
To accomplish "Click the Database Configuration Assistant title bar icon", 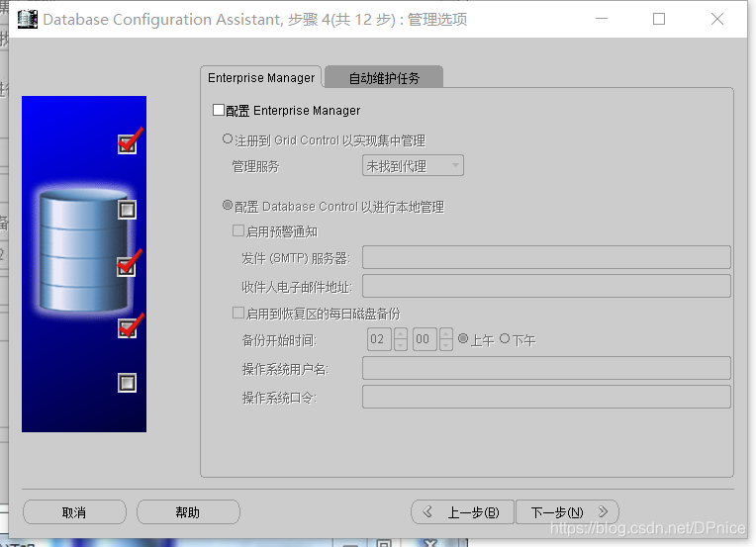I will point(28,19).
